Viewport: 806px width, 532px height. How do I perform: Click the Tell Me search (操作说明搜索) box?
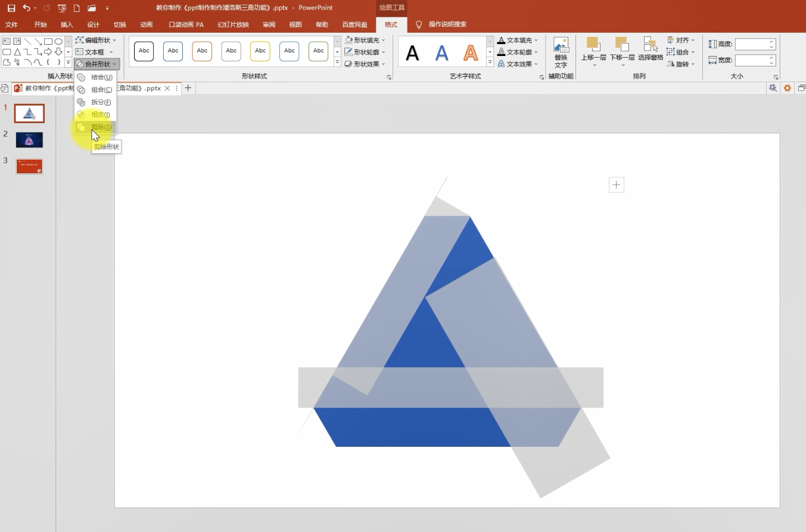click(x=447, y=24)
